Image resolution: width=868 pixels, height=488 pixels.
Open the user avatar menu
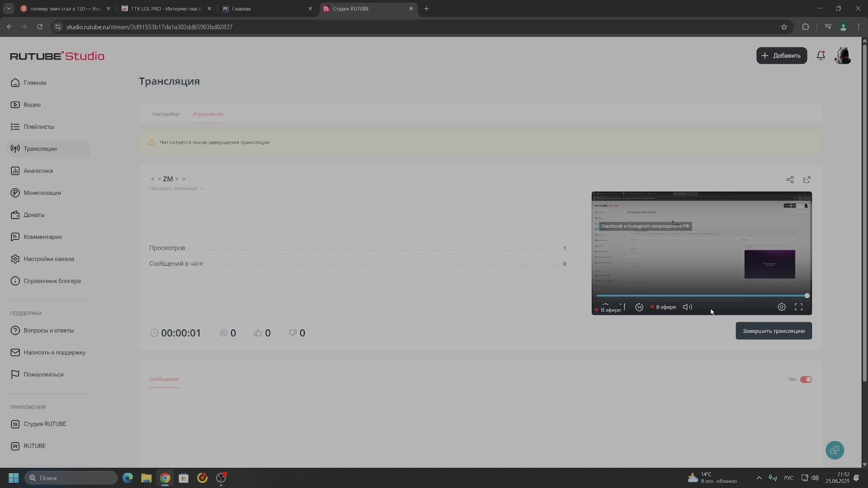(x=843, y=56)
